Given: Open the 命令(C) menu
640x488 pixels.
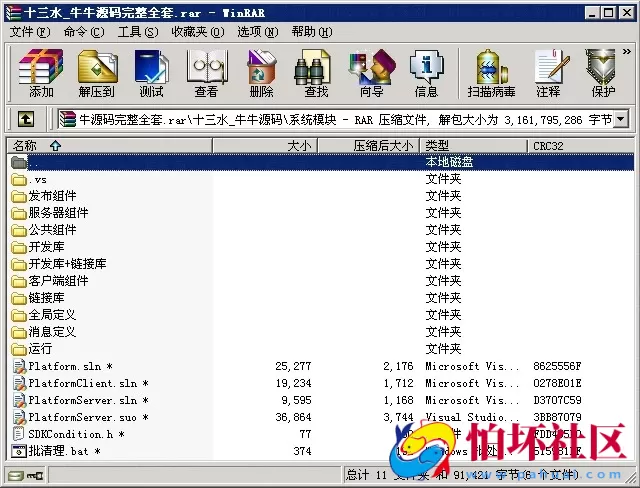Looking at the screenshot, I should click(x=84, y=32).
